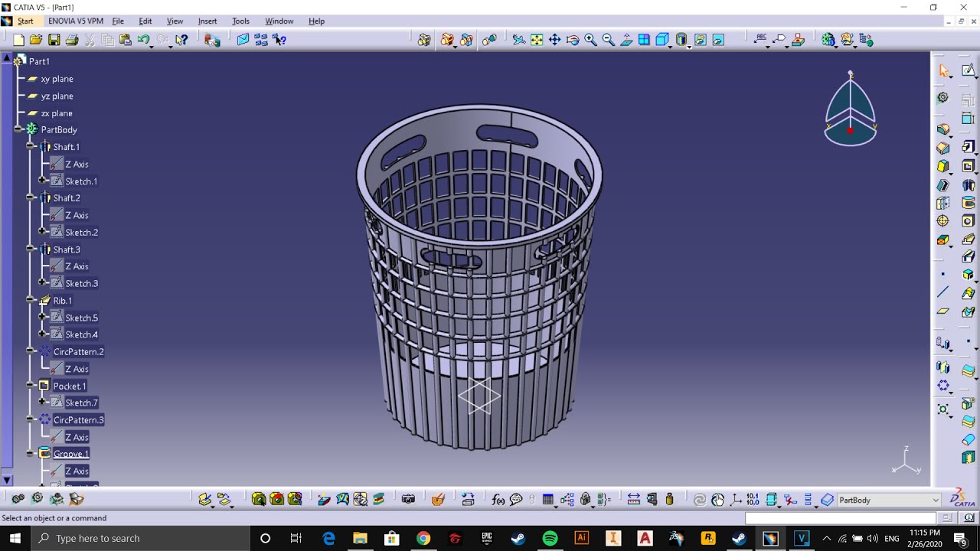Open the Insert menu
Screen dimensions: 980x551
pyautogui.click(x=207, y=21)
